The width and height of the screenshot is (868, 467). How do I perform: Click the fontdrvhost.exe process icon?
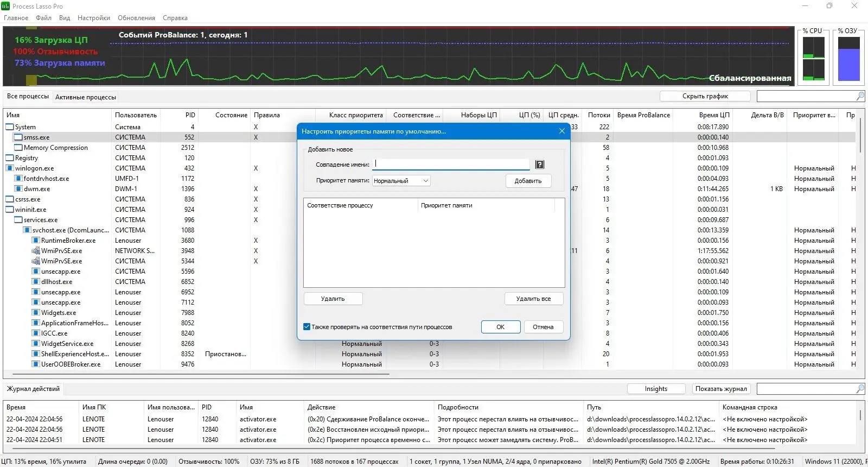(18, 179)
